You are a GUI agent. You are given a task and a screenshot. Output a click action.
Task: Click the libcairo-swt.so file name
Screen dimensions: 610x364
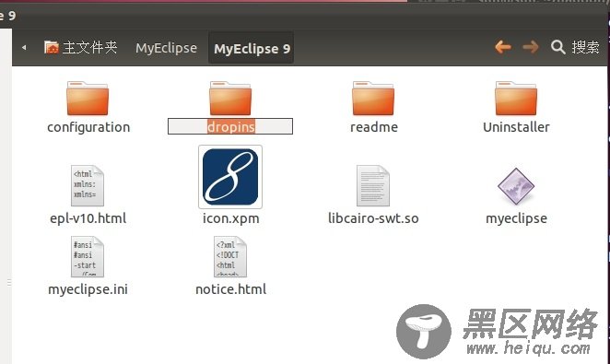tap(373, 218)
